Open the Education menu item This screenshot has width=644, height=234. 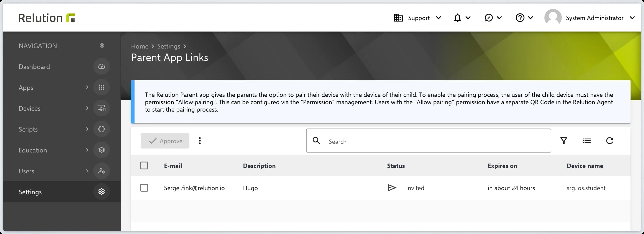pyautogui.click(x=33, y=150)
